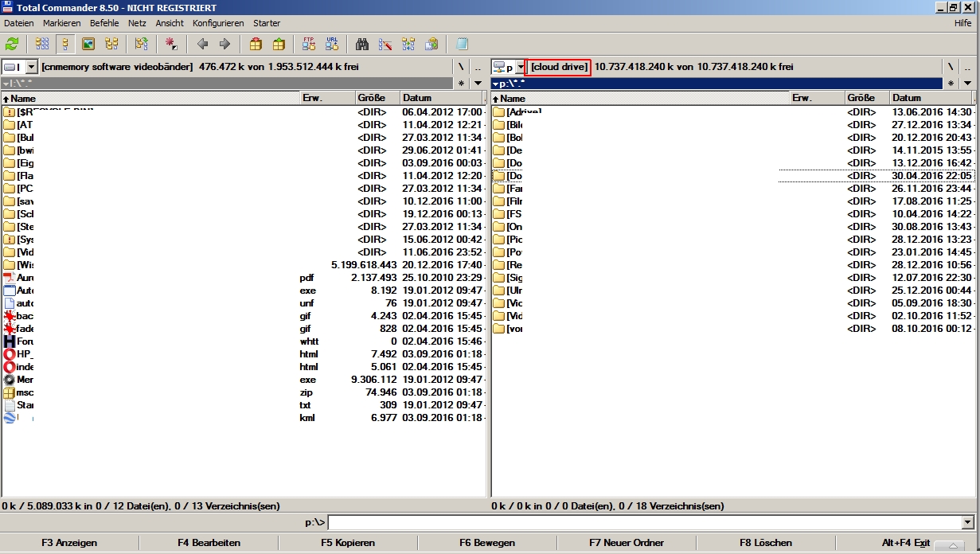The width and height of the screenshot is (980, 554).
Task: Toggle brief view mode in toolbar
Action: tap(42, 44)
